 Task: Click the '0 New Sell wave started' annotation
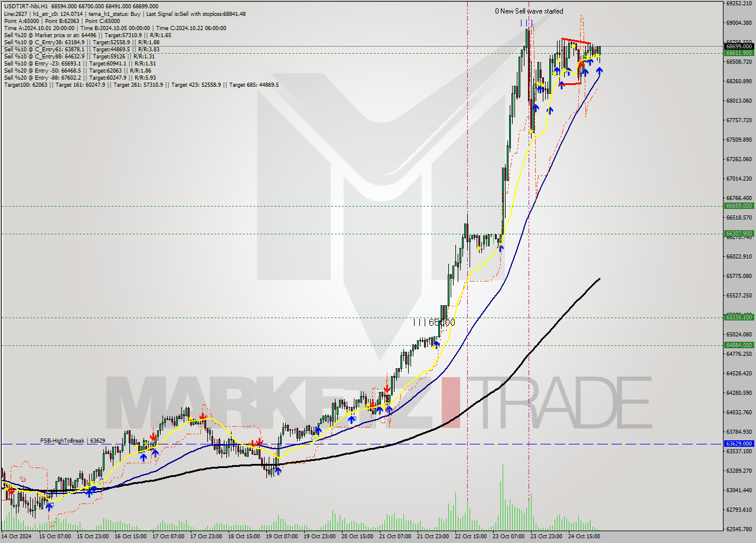pos(529,11)
